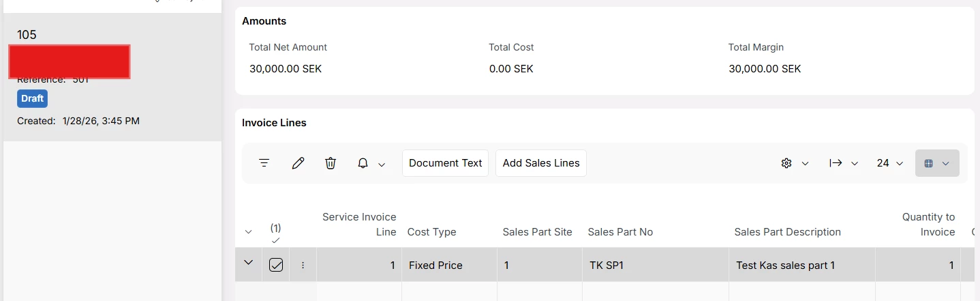Screen dimensions: 980x301
Task: Toggle the select-all checkmark in header
Action: tap(275, 240)
